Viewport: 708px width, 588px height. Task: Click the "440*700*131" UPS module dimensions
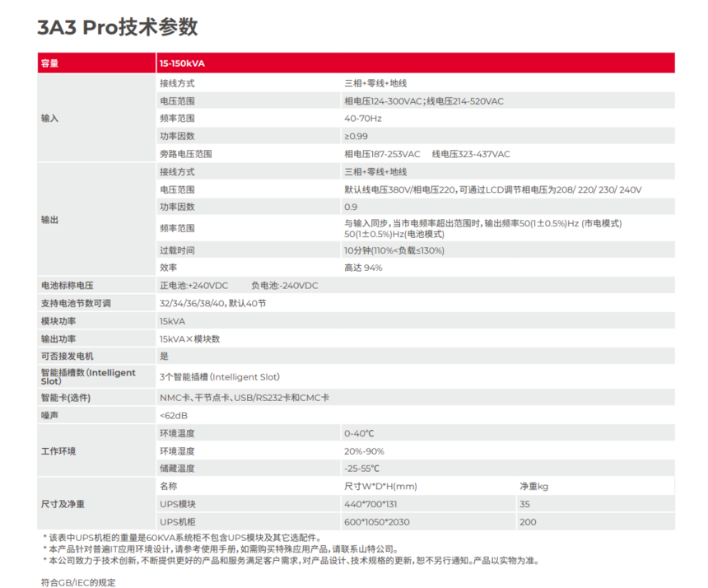(370, 504)
